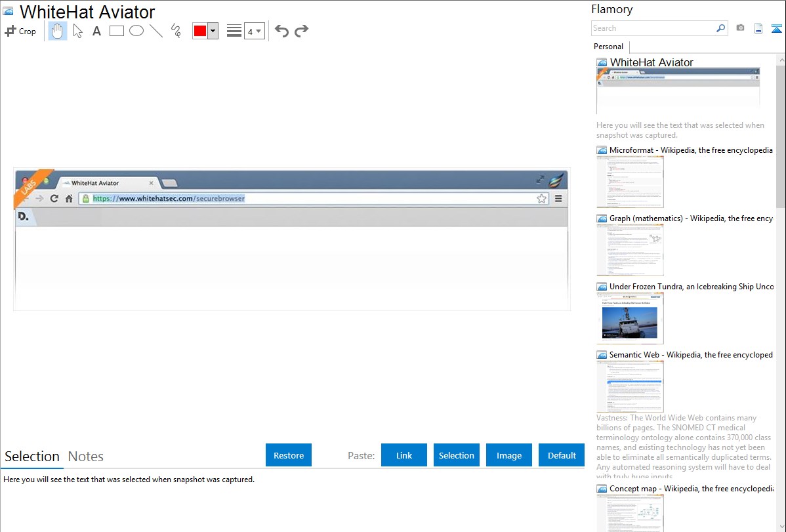Screen dimensions: 786x532
Task: Select Concept map Wikipedia snapshot title
Action: point(691,488)
